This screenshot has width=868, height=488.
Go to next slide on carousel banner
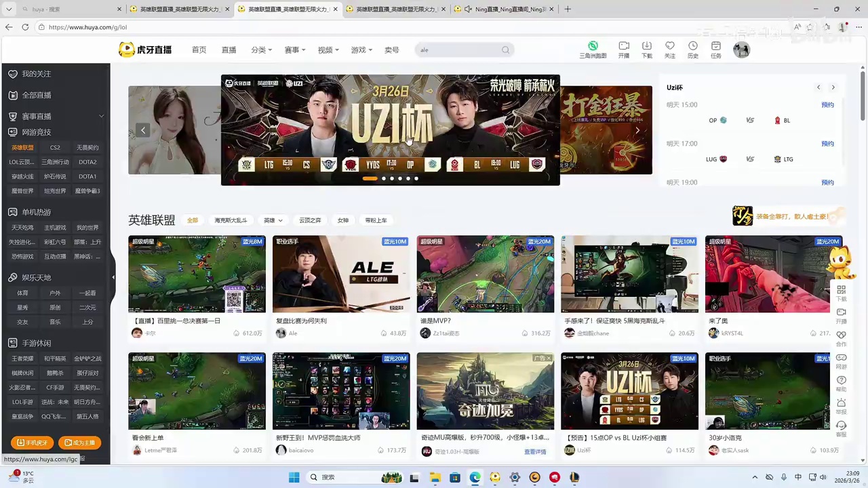(x=637, y=130)
